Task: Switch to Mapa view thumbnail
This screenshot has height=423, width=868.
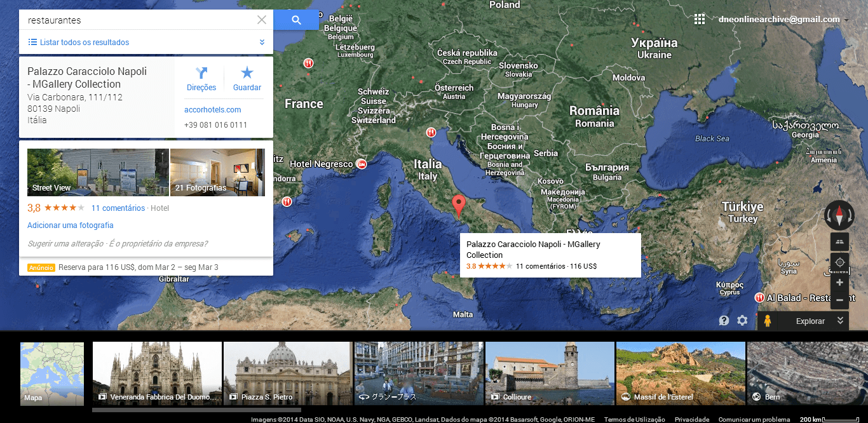Action: (52, 373)
